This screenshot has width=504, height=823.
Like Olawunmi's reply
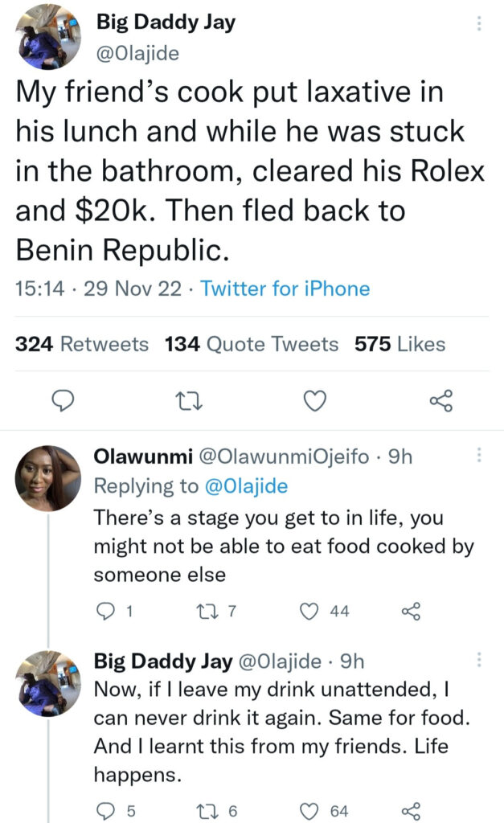pyautogui.click(x=309, y=612)
